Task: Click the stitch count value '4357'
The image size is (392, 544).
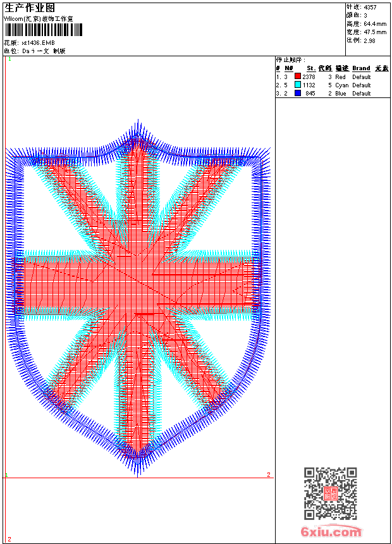Action: point(370,7)
